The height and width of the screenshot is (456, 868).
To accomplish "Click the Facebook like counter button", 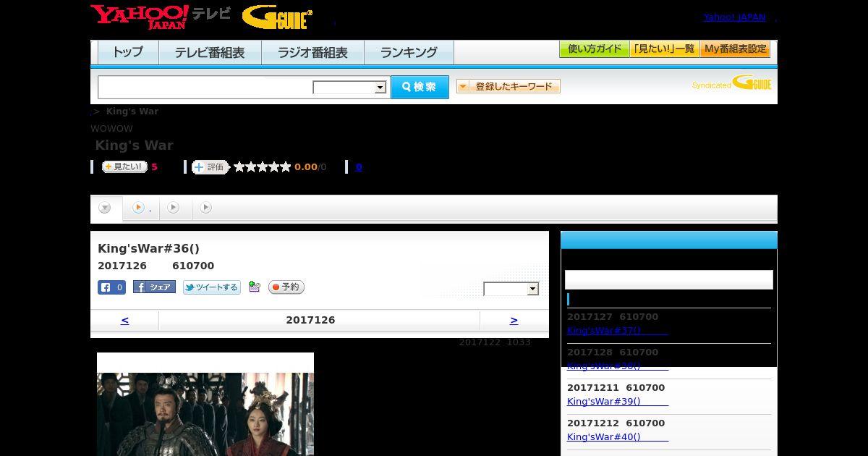I will pyautogui.click(x=111, y=287).
